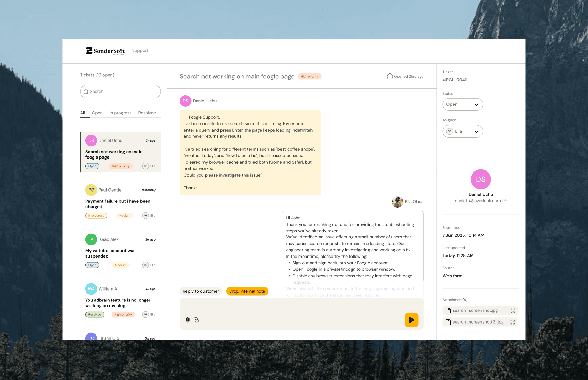Click Web form source value
Viewport: 588px width, 380px height.
[x=453, y=276]
